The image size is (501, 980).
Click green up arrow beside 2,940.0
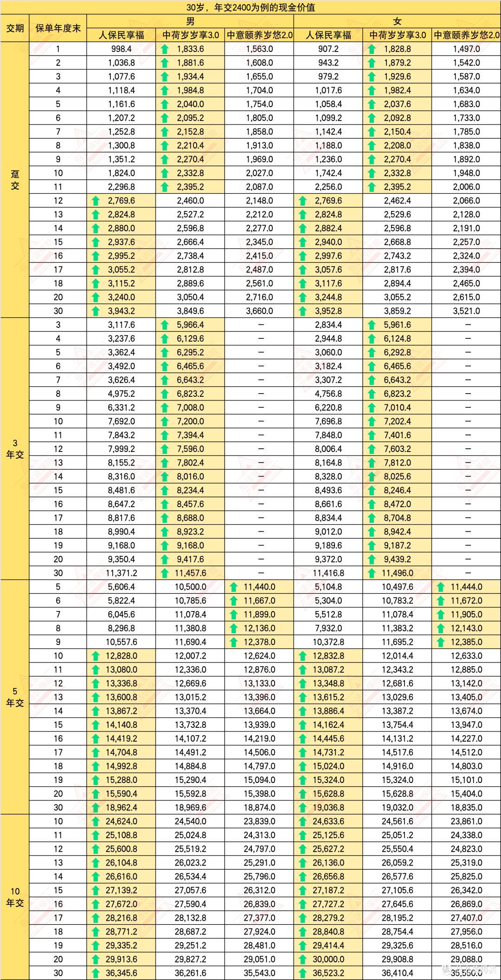point(303,242)
